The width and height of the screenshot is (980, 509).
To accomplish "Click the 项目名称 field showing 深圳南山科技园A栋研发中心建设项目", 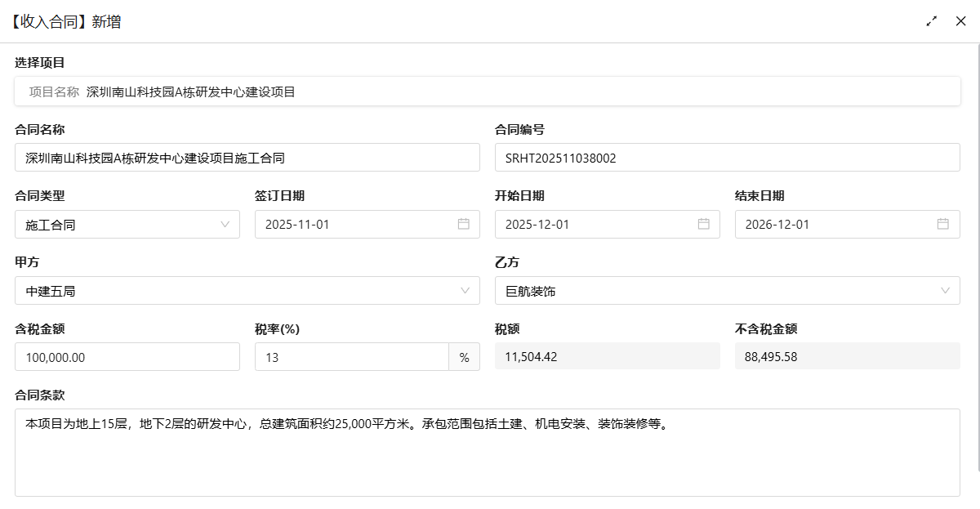I will coord(487,91).
